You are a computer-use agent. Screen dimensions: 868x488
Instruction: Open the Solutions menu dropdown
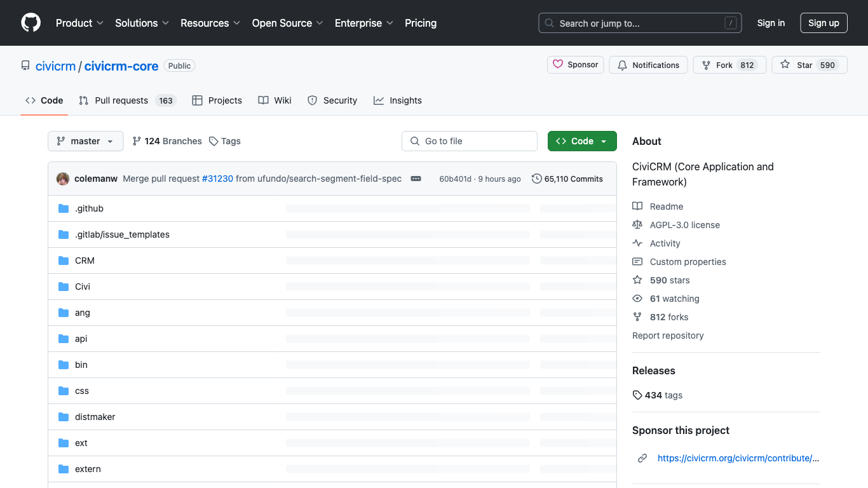142,23
